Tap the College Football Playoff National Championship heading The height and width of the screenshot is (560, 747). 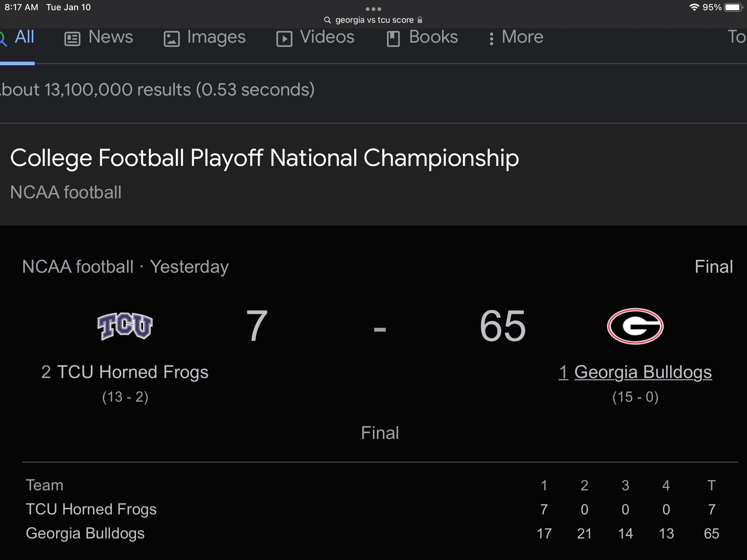[264, 158]
